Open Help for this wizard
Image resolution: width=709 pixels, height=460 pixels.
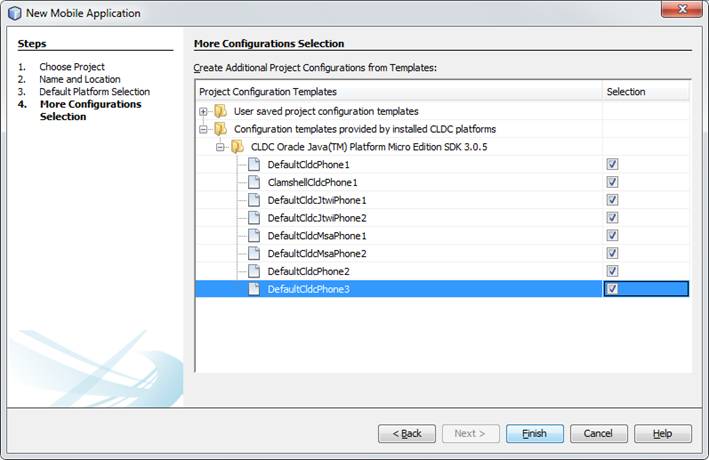[x=662, y=434]
